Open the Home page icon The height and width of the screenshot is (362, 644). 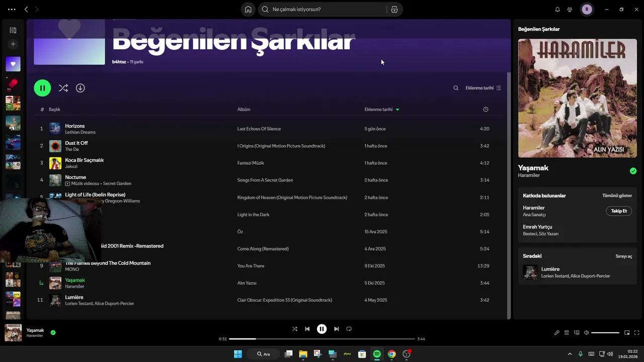click(x=248, y=9)
